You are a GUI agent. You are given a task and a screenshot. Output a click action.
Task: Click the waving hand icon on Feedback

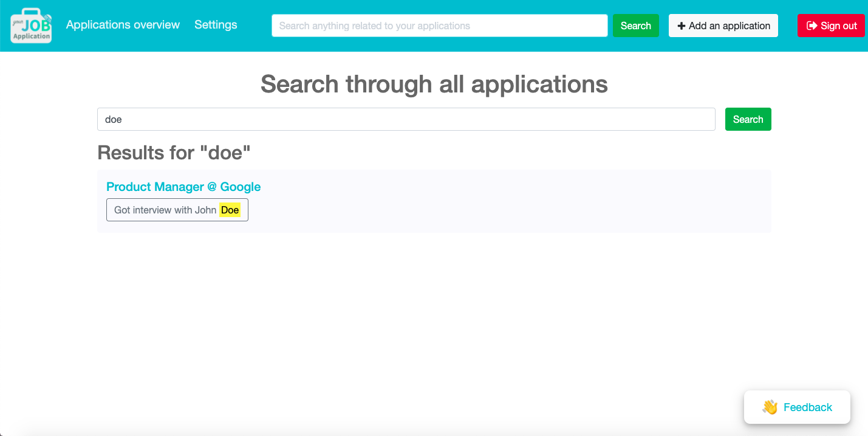point(770,407)
